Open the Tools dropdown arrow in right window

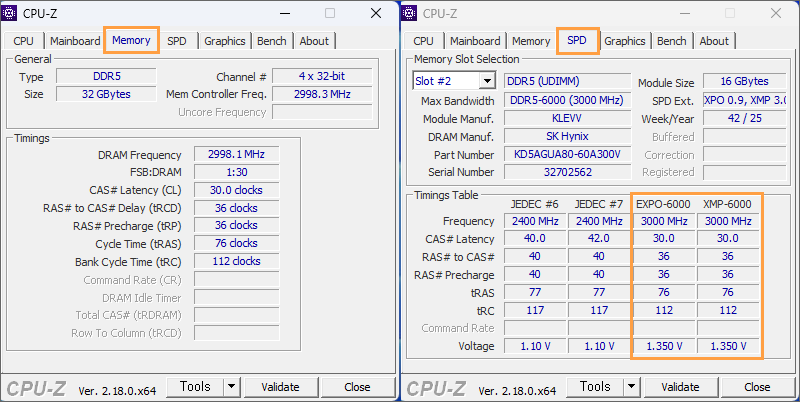point(632,387)
